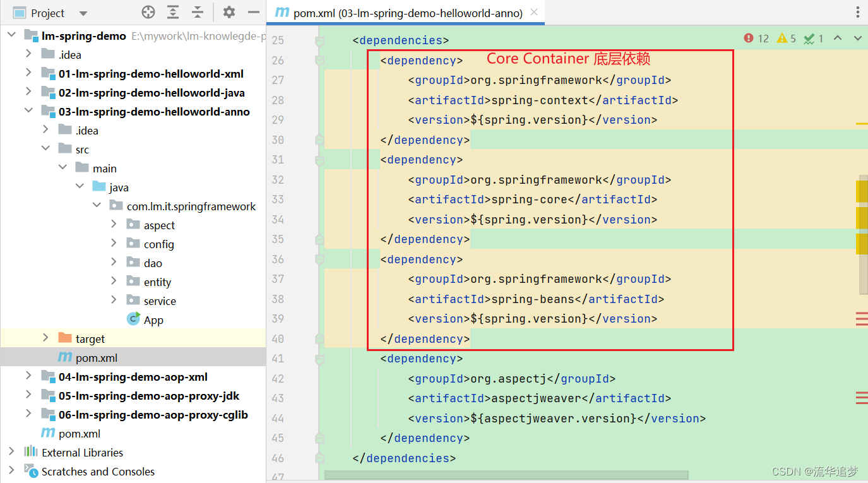868x483 pixels.
Task: Select the App class file
Action: click(153, 320)
